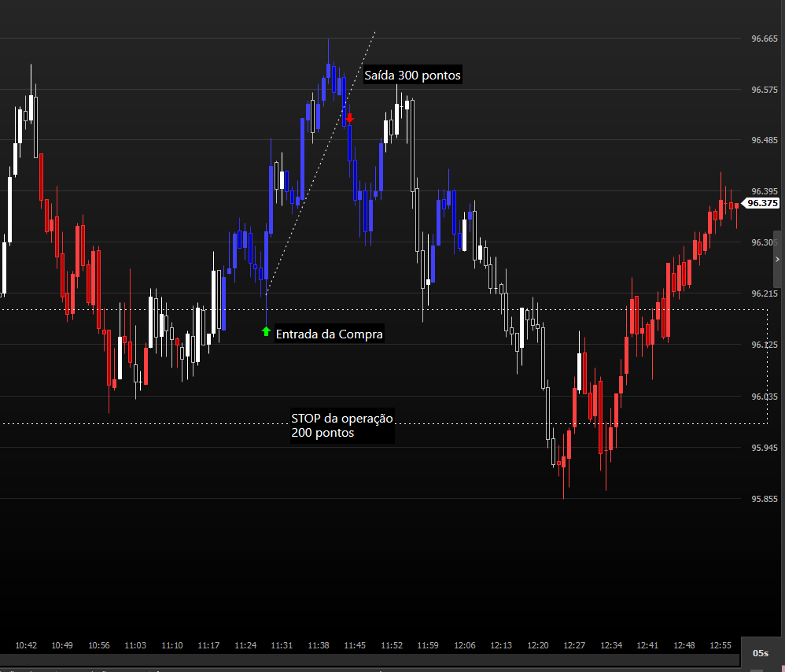
Task: Click the 11:45 time axis label
Action: [x=355, y=645]
